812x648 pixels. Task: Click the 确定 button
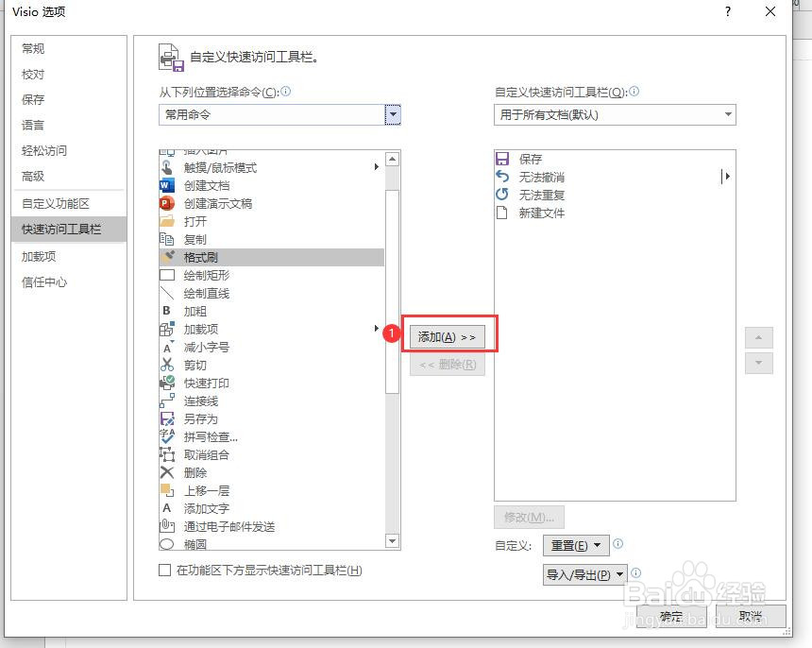[x=672, y=616]
